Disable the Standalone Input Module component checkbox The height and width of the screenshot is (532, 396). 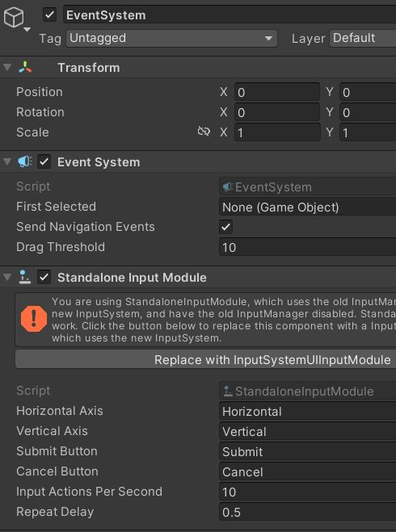pos(44,277)
